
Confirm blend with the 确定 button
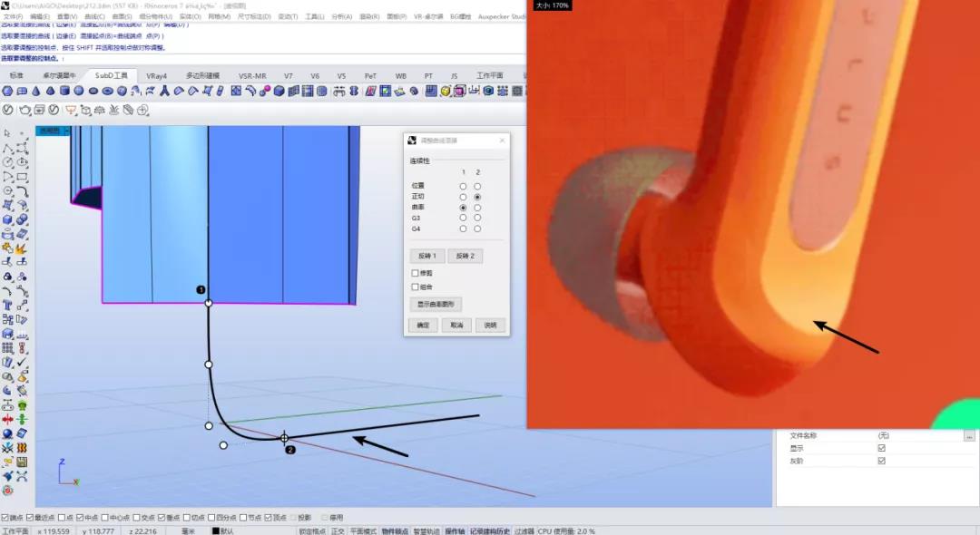pyautogui.click(x=423, y=326)
